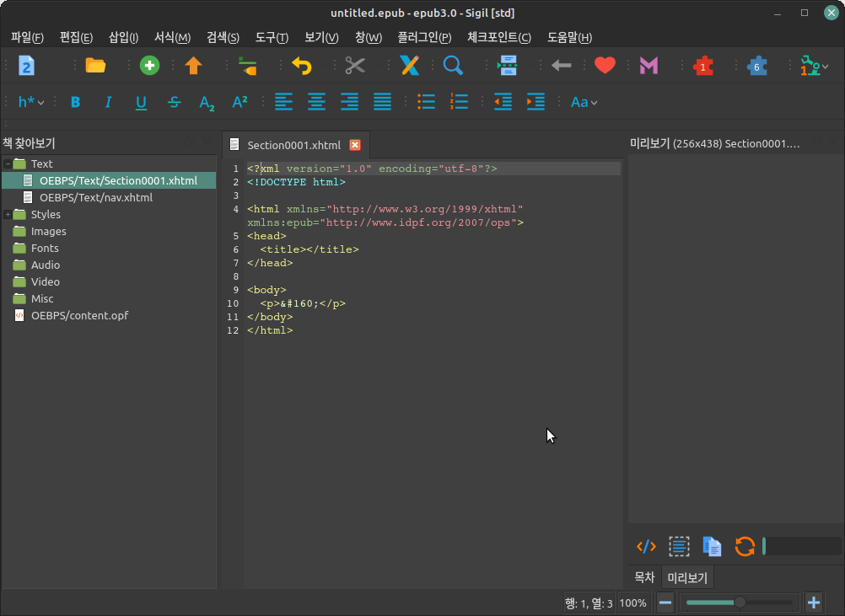
Task: Open the automate list dropdown arrow
Action: pos(826,67)
